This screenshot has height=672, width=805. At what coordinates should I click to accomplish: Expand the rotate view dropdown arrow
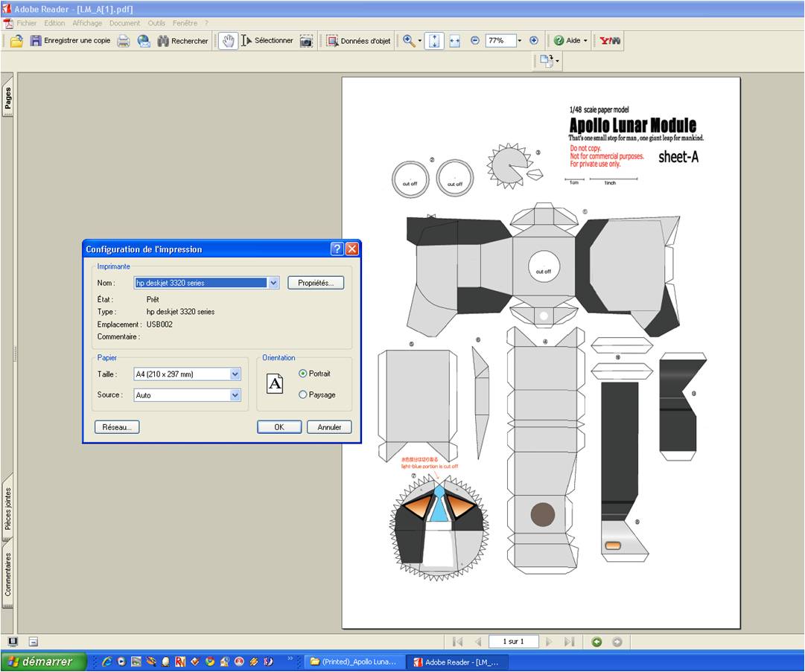558,62
